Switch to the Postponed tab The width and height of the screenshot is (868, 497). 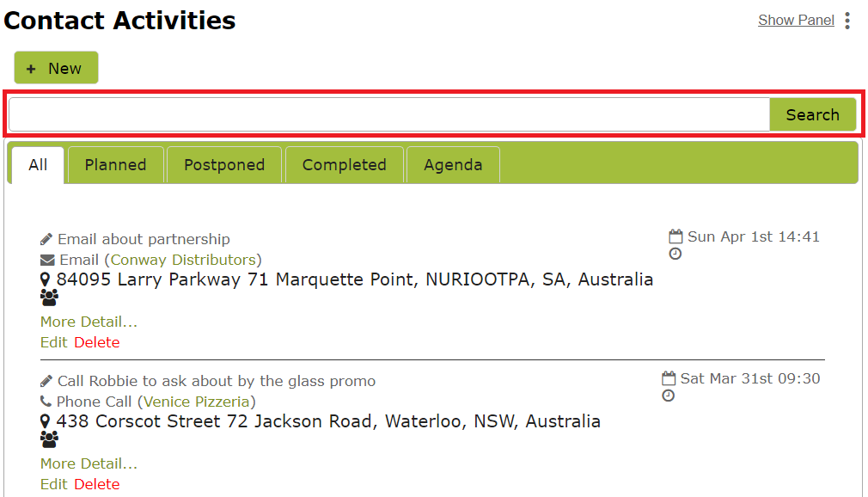coord(224,164)
